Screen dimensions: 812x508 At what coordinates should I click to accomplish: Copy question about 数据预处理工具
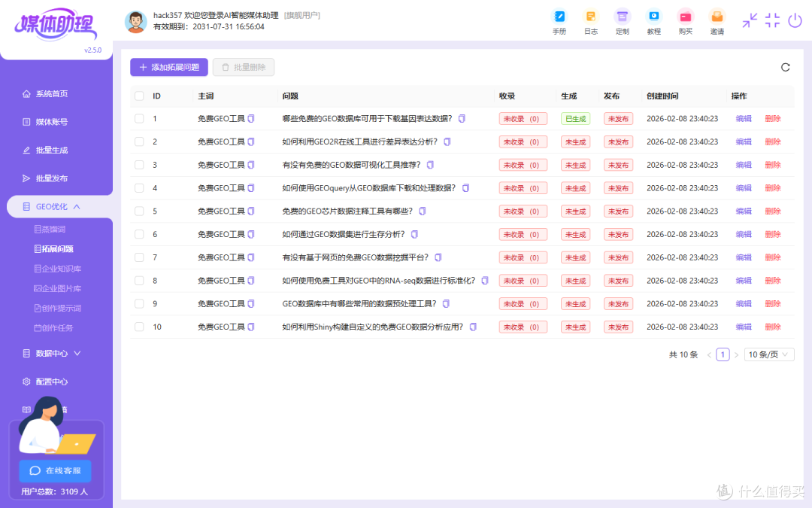(447, 304)
